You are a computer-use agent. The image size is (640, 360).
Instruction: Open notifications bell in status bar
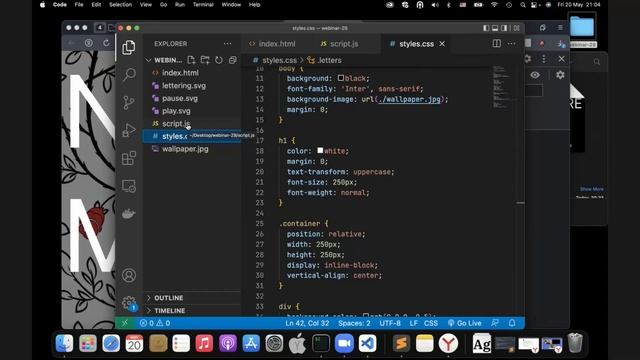(512, 323)
